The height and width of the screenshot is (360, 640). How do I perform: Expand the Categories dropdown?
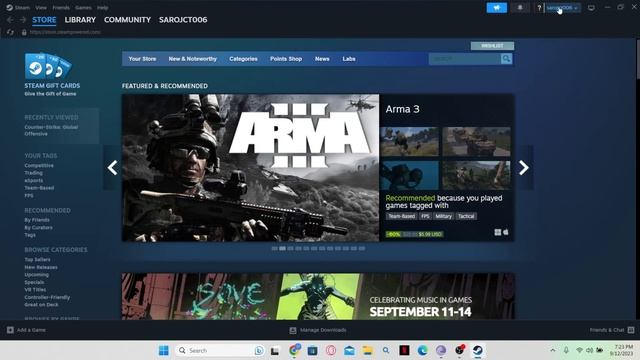243,59
